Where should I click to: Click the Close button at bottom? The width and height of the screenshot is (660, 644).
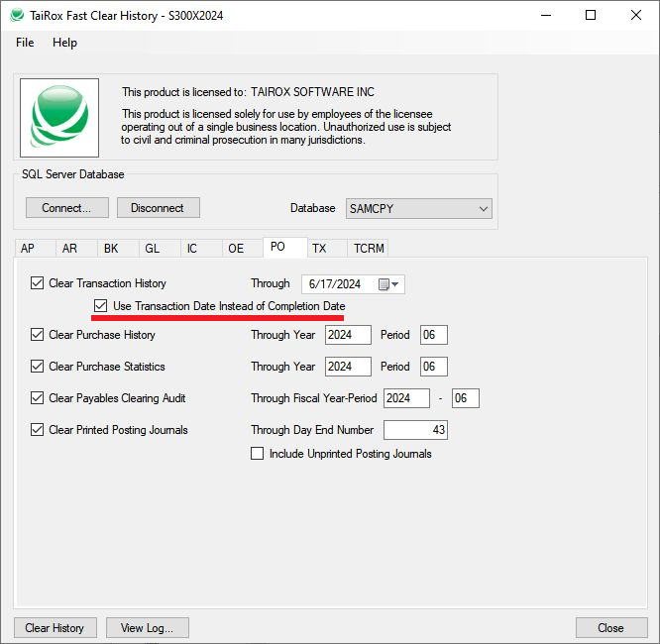(611, 627)
